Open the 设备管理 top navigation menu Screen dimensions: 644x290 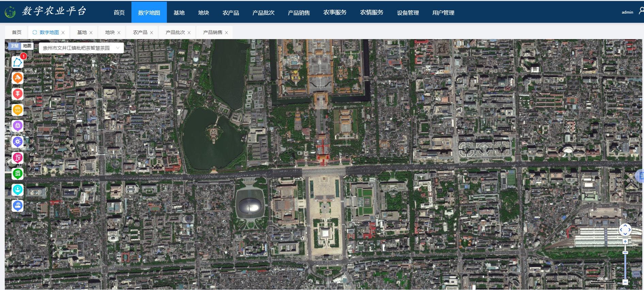(408, 13)
